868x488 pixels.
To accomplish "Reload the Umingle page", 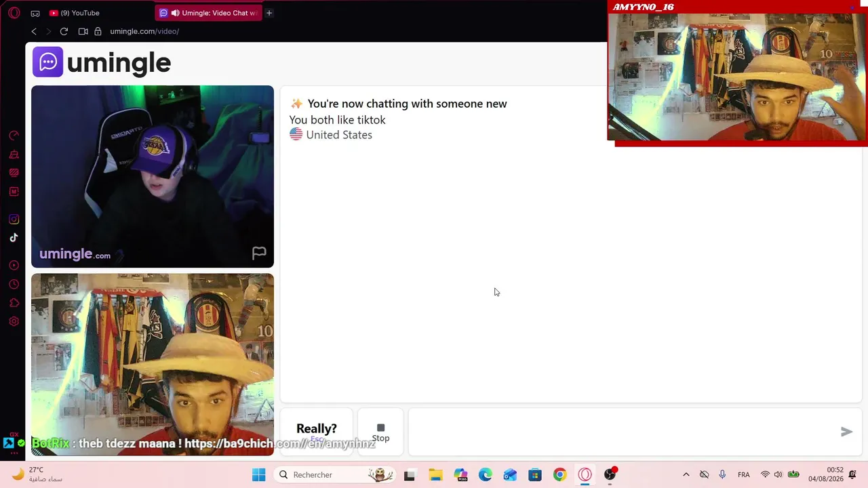I will pyautogui.click(x=64, y=31).
